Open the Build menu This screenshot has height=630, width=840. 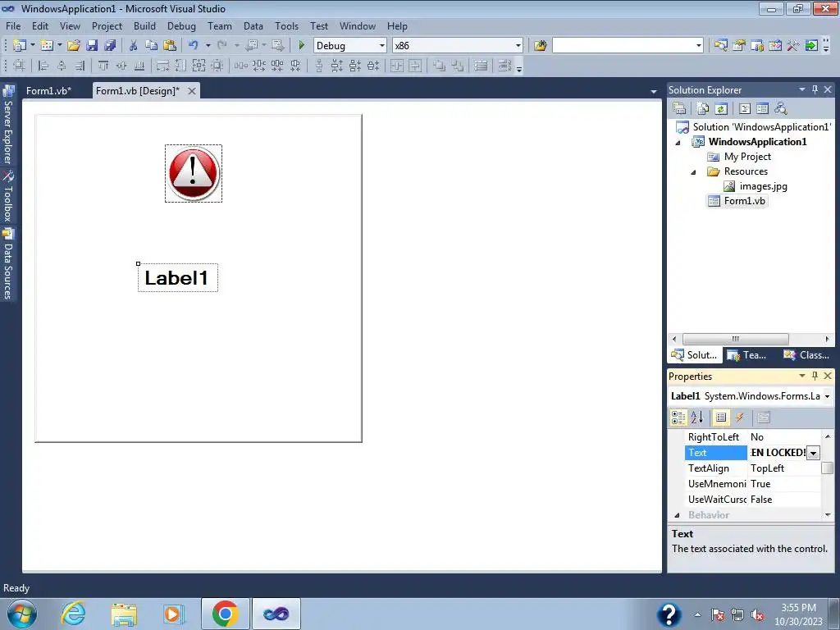point(144,25)
